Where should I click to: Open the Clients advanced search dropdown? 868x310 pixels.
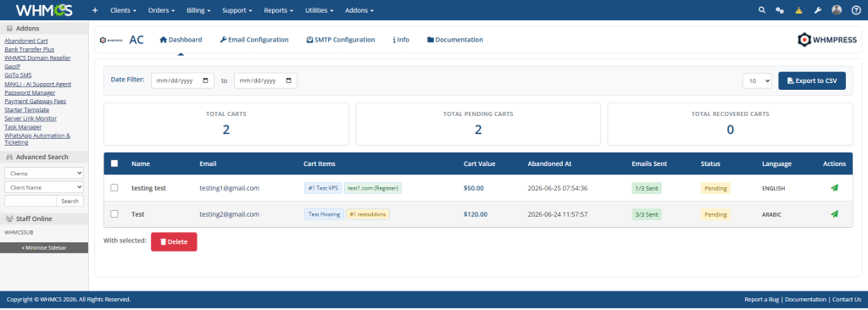(44, 174)
